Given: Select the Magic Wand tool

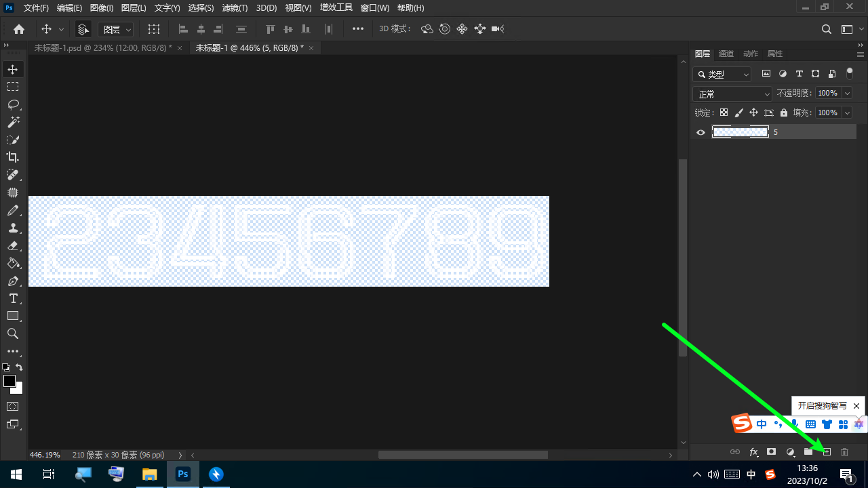Looking at the screenshot, I should pyautogui.click(x=13, y=122).
